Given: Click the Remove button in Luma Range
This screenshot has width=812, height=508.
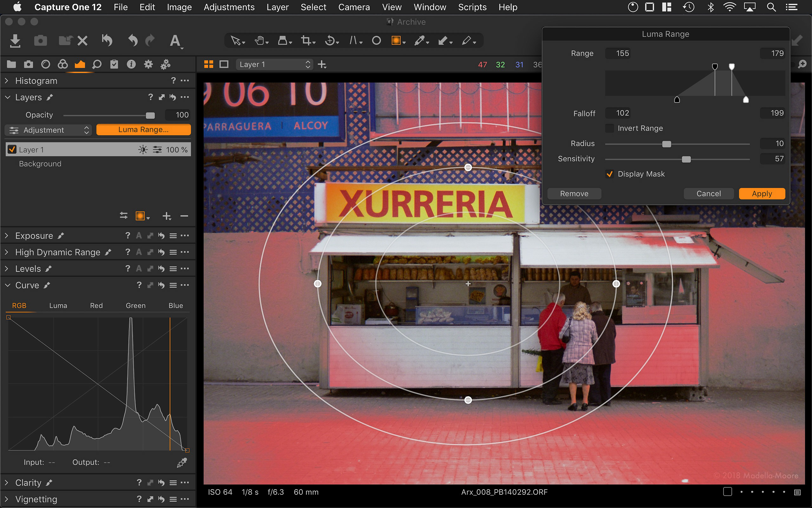Looking at the screenshot, I should [x=574, y=194].
